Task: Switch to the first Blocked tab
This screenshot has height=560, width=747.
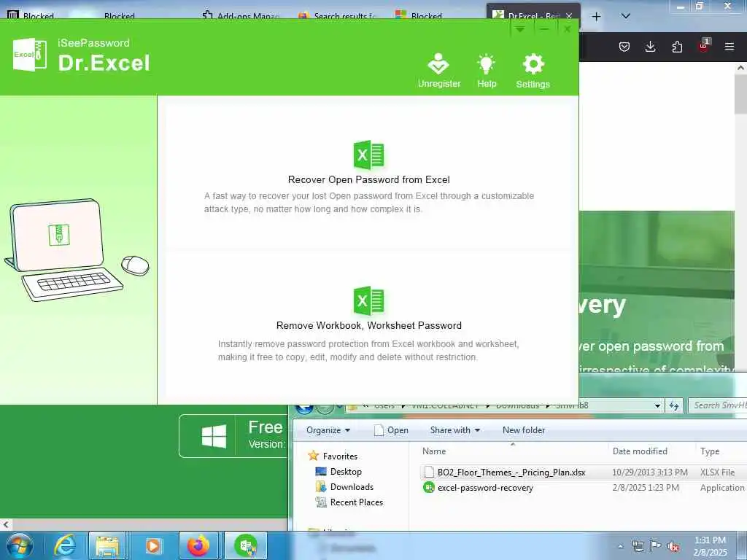Action: click(31, 16)
